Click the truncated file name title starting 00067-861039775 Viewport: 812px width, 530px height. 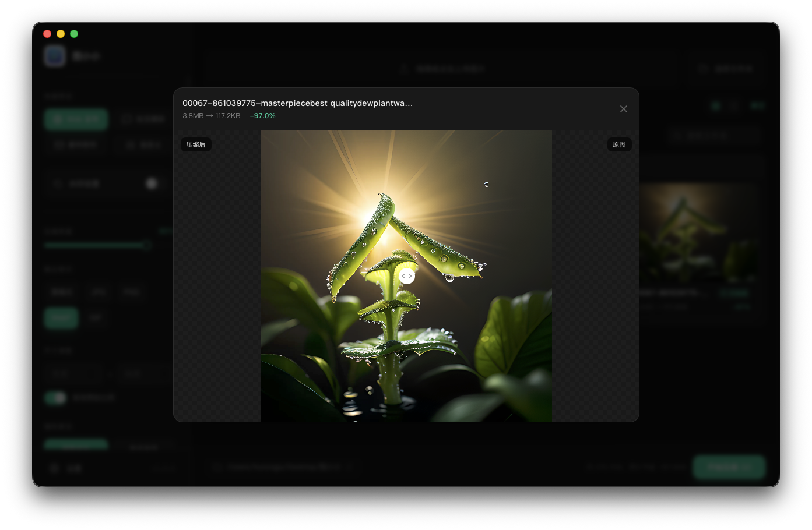tap(297, 103)
